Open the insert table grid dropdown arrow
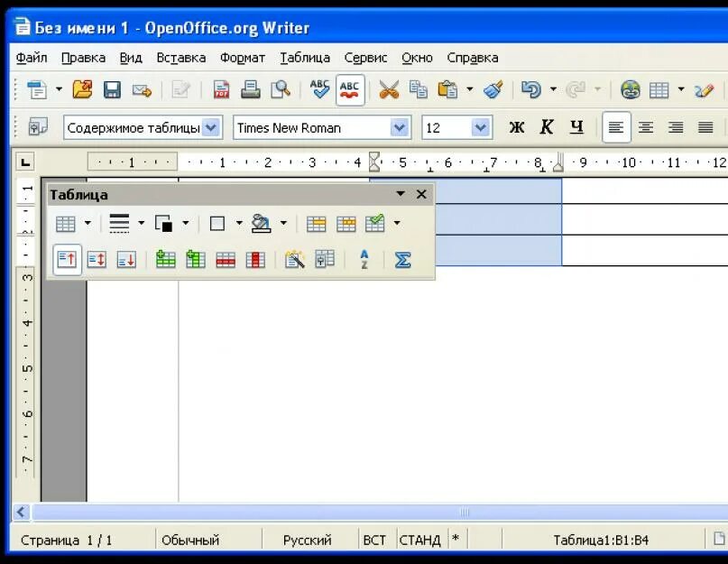 [681, 88]
